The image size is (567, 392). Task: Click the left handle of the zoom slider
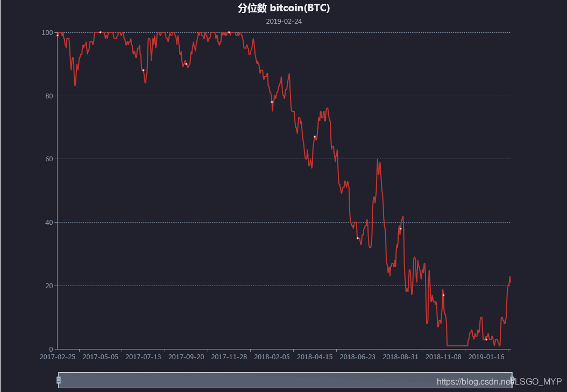point(59,380)
